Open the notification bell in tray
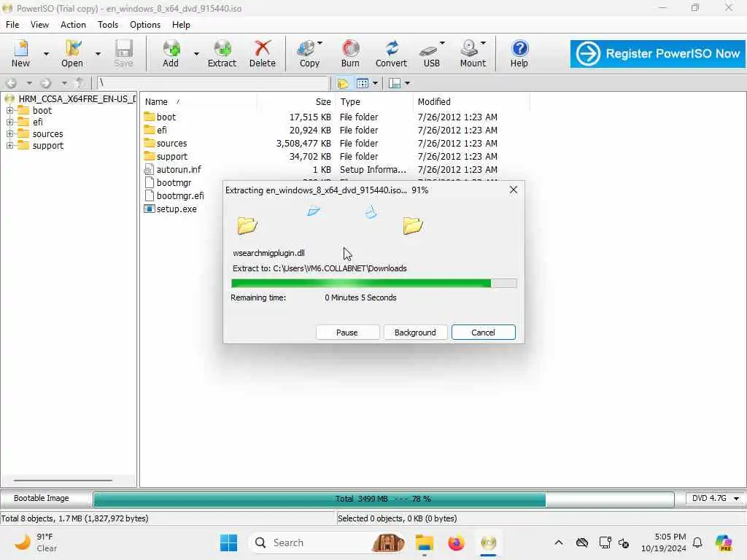 tap(697, 542)
